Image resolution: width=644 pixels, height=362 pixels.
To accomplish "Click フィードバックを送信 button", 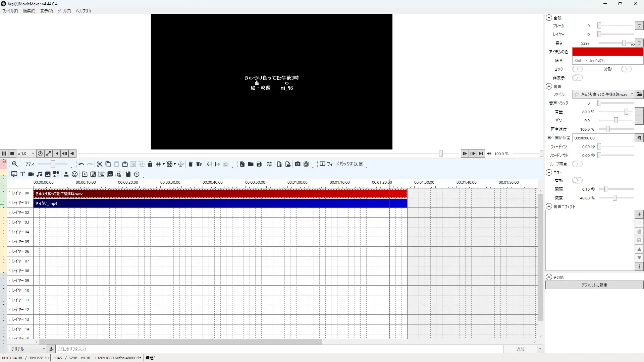I will click(x=341, y=164).
